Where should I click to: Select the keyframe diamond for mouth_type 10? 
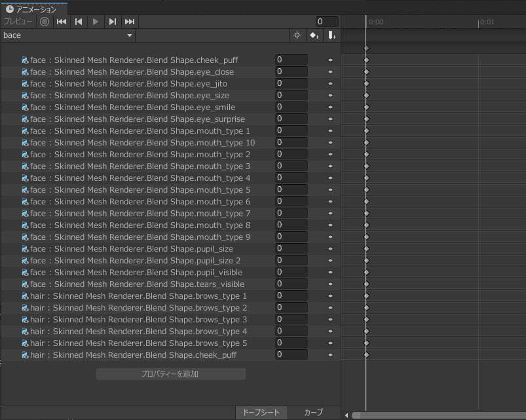coord(366,142)
